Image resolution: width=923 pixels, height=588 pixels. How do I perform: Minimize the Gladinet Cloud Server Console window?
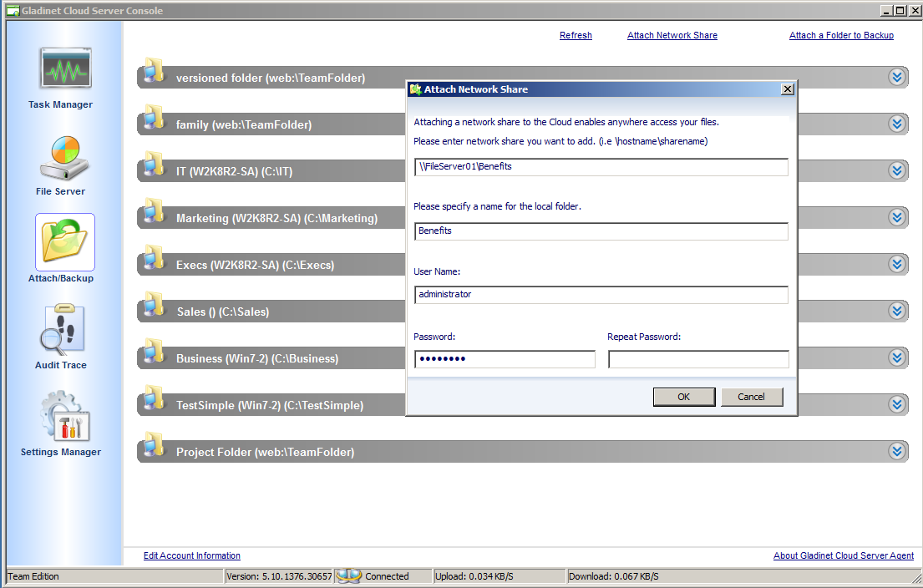[886, 11]
